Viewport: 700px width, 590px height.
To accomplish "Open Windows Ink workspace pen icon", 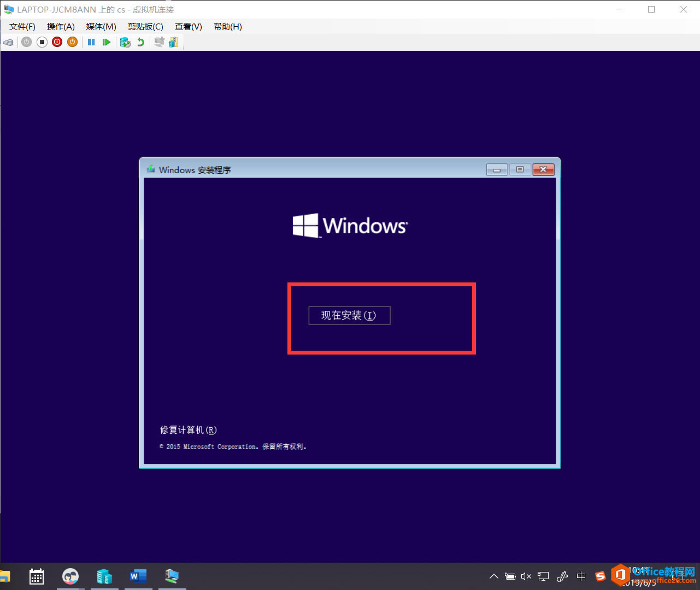I will pyautogui.click(x=562, y=576).
